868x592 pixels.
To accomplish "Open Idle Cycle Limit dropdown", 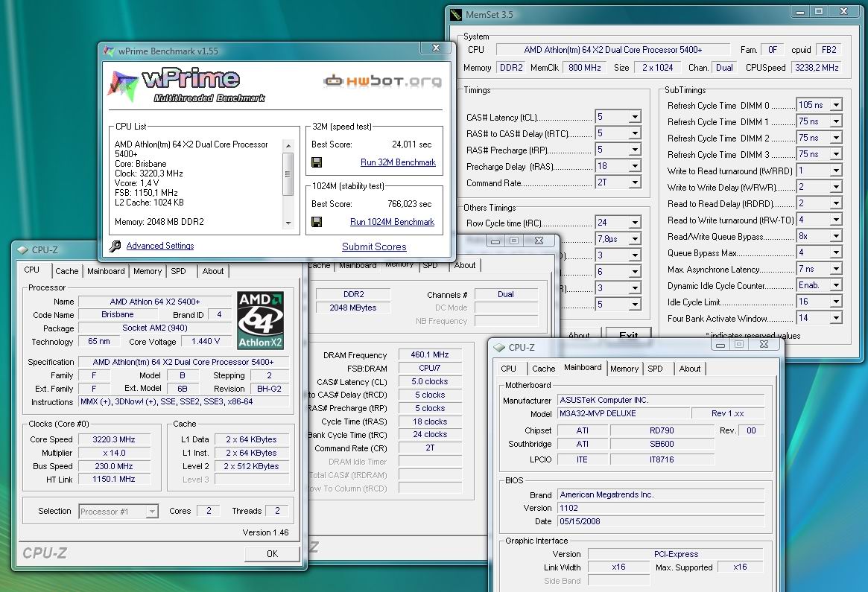I will [836, 302].
